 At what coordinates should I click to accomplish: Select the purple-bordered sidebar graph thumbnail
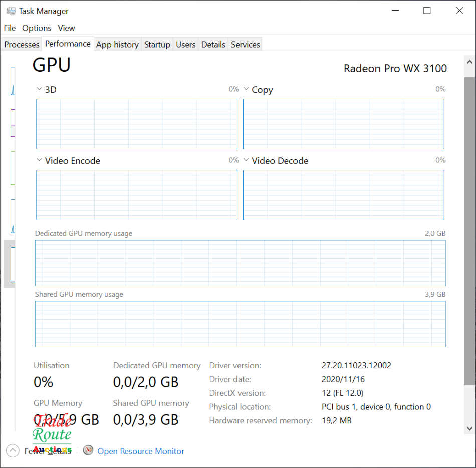point(13,123)
